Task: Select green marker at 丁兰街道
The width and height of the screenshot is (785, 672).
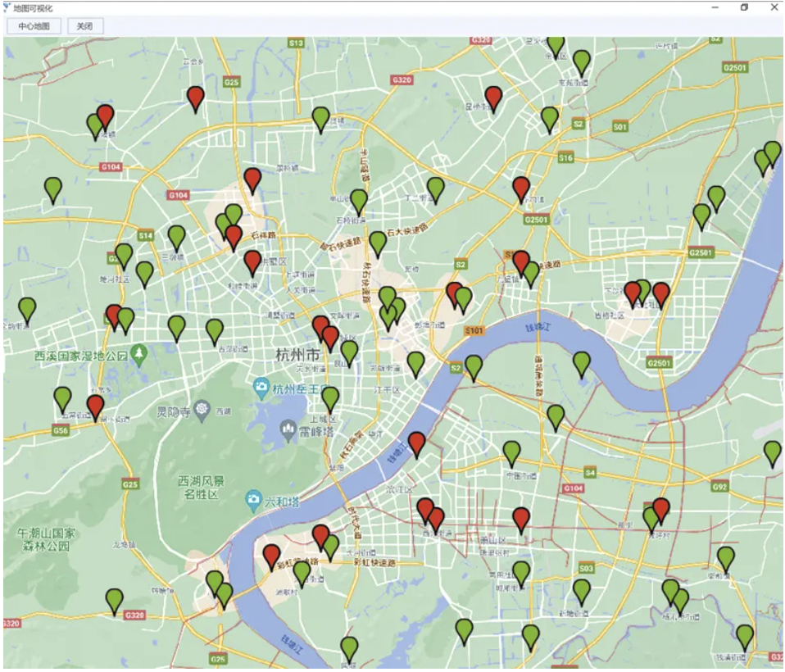Action: (436, 190)
